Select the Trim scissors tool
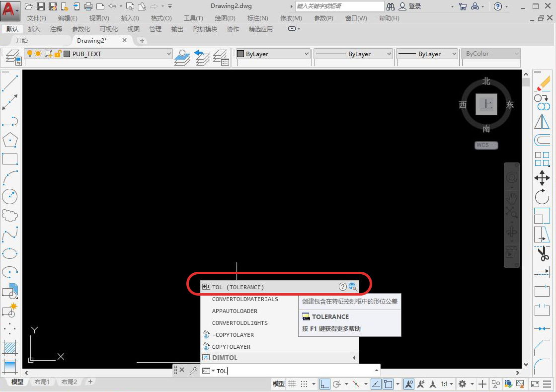The image size is (556, 392). tap(542, 253)
